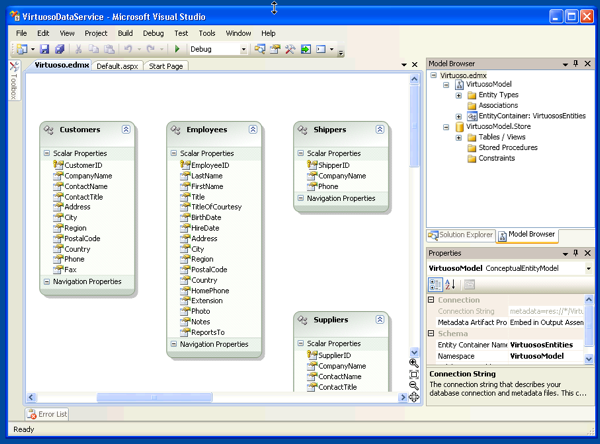Collapse the Suppliers entity shape
600x444 pixels.
point(380,320)
